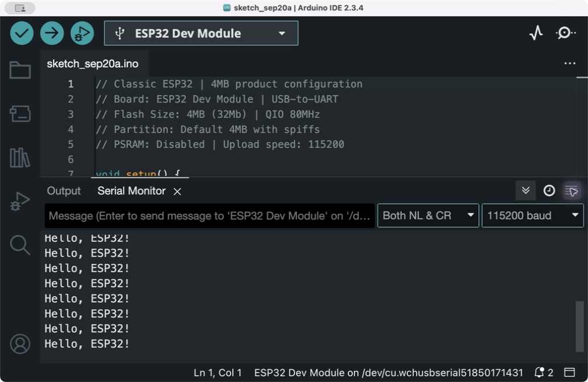The image size is (588, 382).
Task: Click the Verify sketch checkmark button
Action: [x=22, y=33]
